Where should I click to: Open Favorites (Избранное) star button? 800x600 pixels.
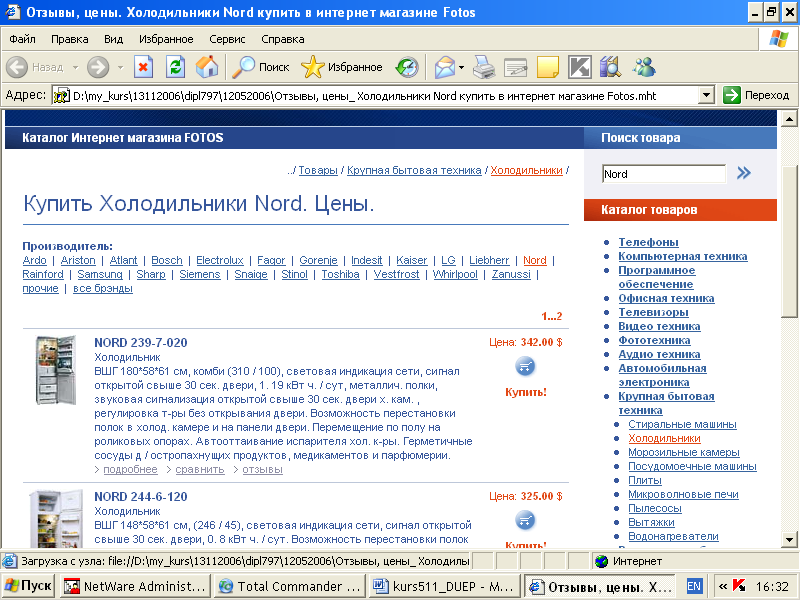pos(341,67)
